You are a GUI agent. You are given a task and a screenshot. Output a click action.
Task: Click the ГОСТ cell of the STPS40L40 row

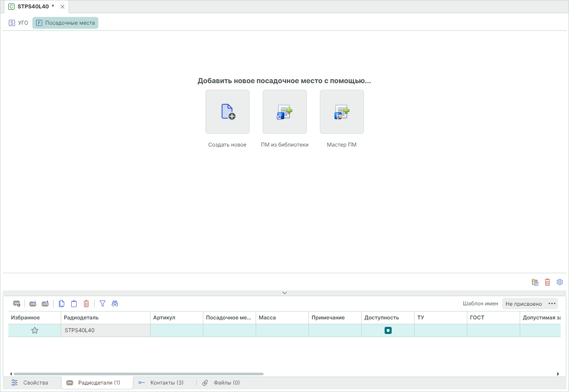(494, 330)
